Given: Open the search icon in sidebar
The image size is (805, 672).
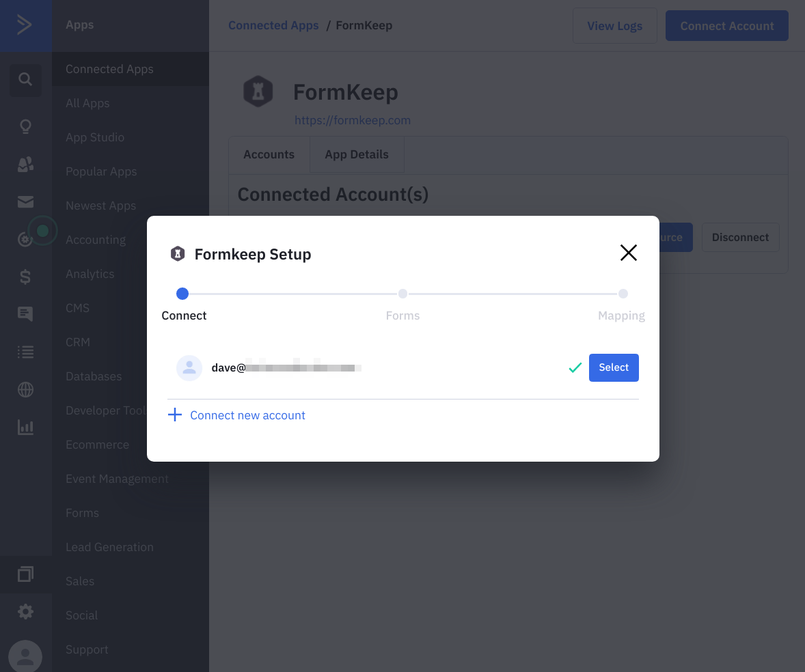Looking at the screenshot, I should (x=25, y=79).
